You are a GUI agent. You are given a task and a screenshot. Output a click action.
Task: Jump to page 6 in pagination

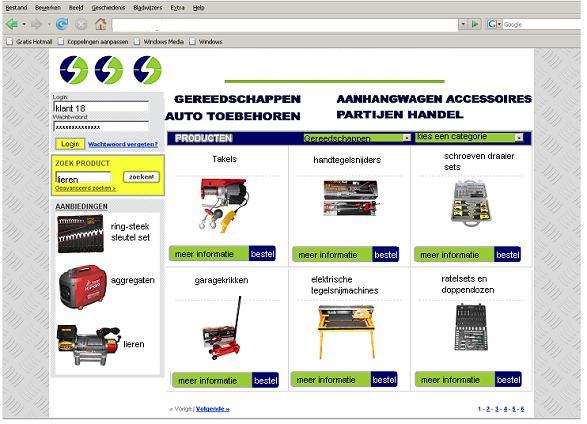coord(522,409)
